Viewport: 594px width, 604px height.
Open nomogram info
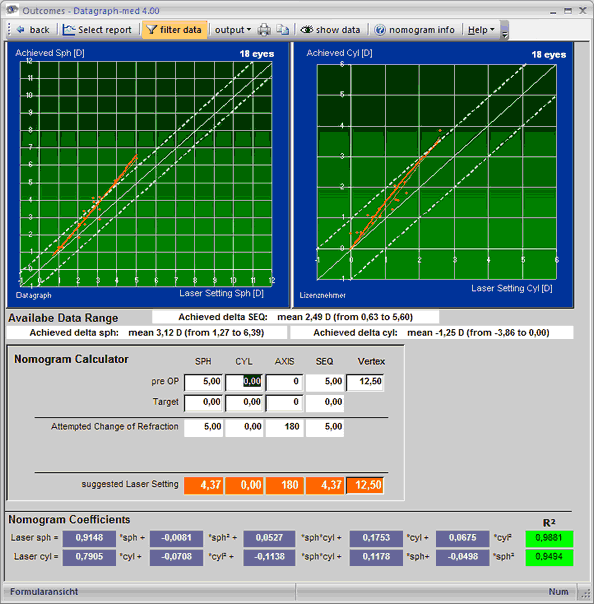click(414, 30)
